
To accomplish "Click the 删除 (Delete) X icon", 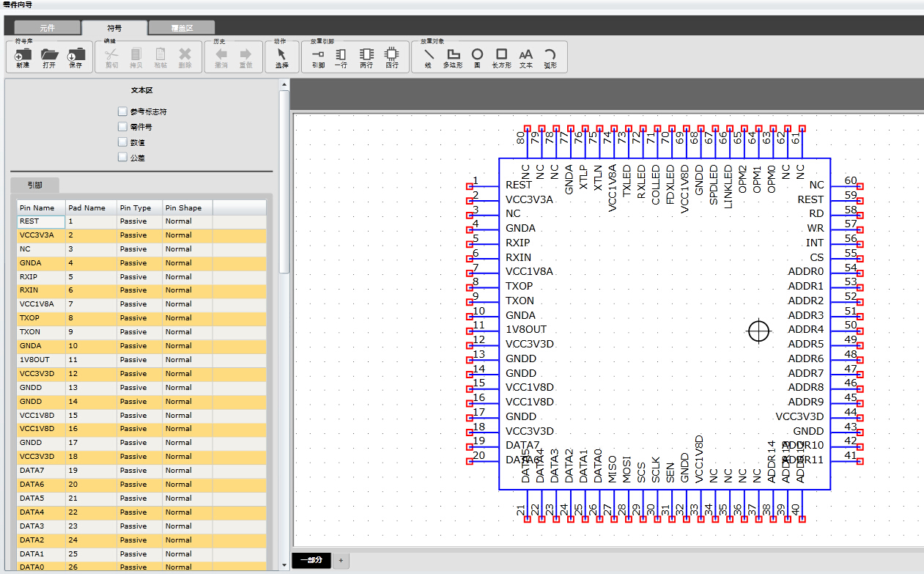I will coord(185,58).
